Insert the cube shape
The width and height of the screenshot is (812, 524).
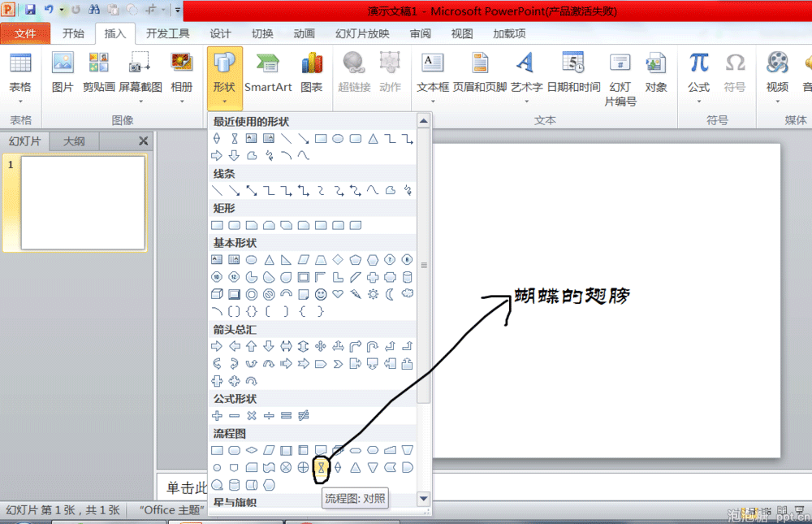[217, 294]
